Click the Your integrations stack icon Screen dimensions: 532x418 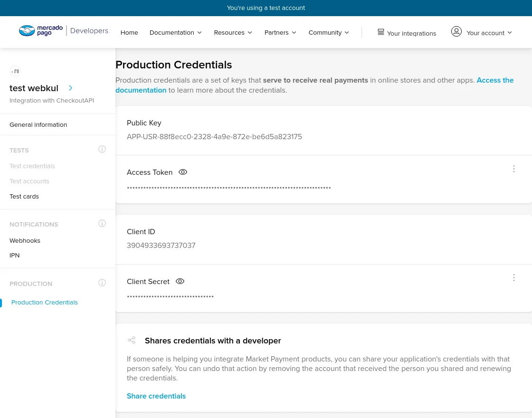pyautogui.click(x=380, y=32)
